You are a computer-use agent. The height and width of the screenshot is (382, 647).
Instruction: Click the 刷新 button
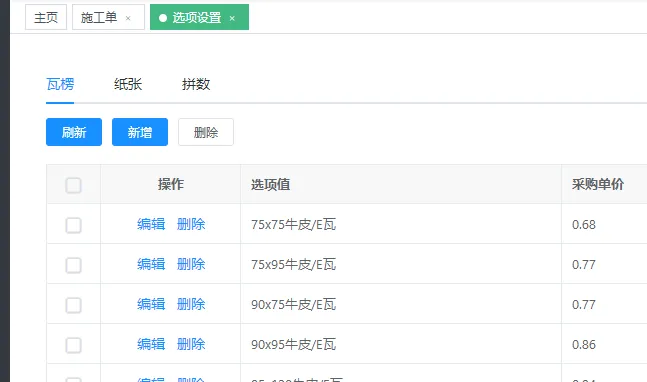[74, 132]
